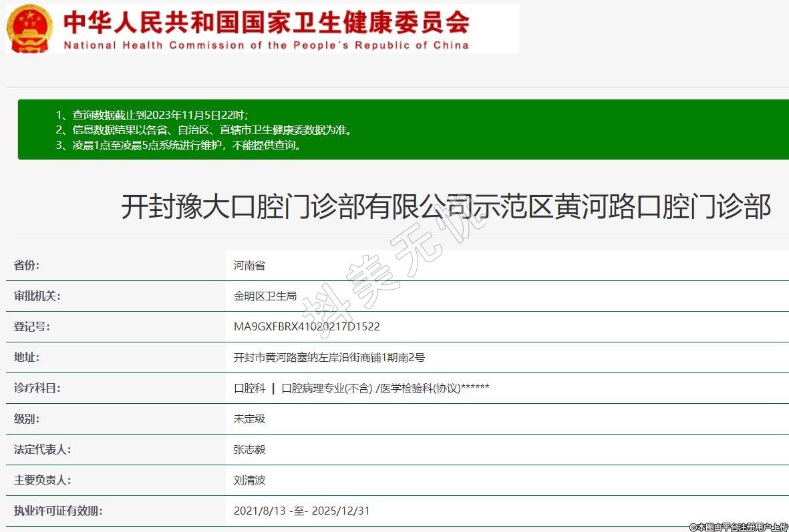Click the main person in charge 刘清波
This screenshot has width=789, height=532.
249,480
